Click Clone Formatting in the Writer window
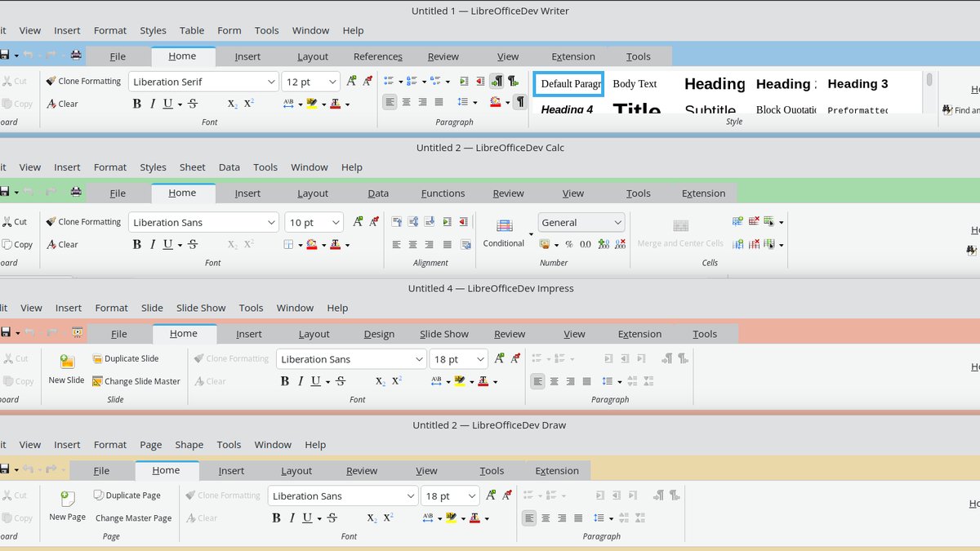 point(83,81)
